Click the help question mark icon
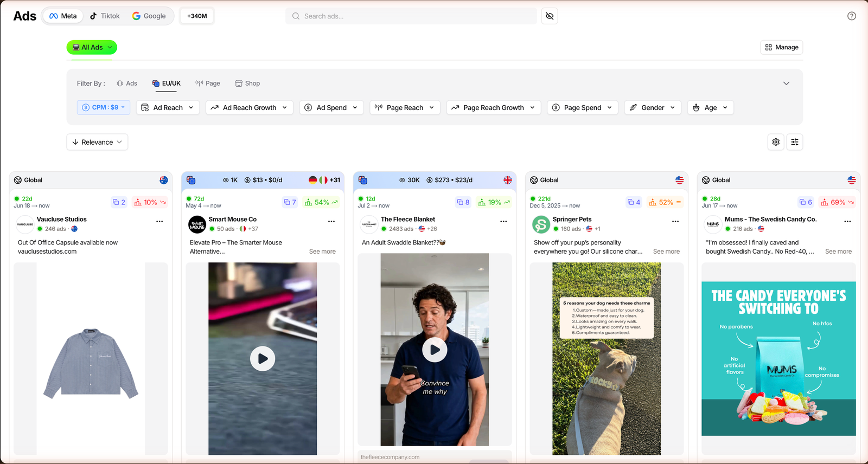868x464 pixels. click(852, 16)
